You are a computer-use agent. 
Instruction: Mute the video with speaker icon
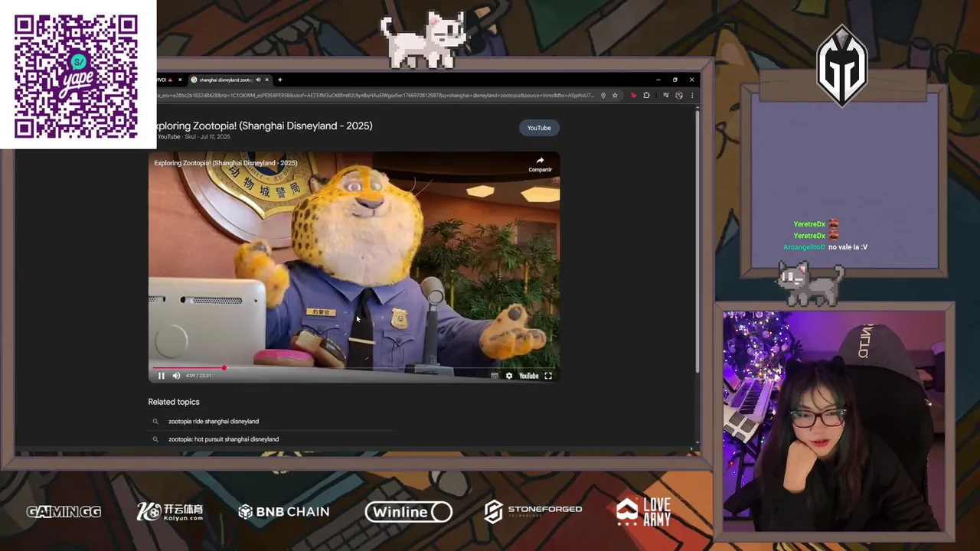[176, 376]
